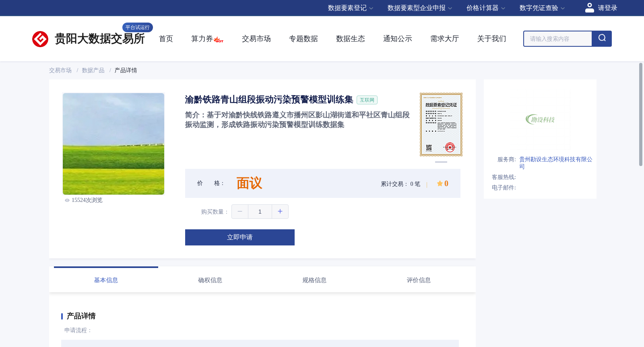The height and width of the screenshot is (347, 644).
Task: Click the search magnifier button
Action: coord(602,39)
